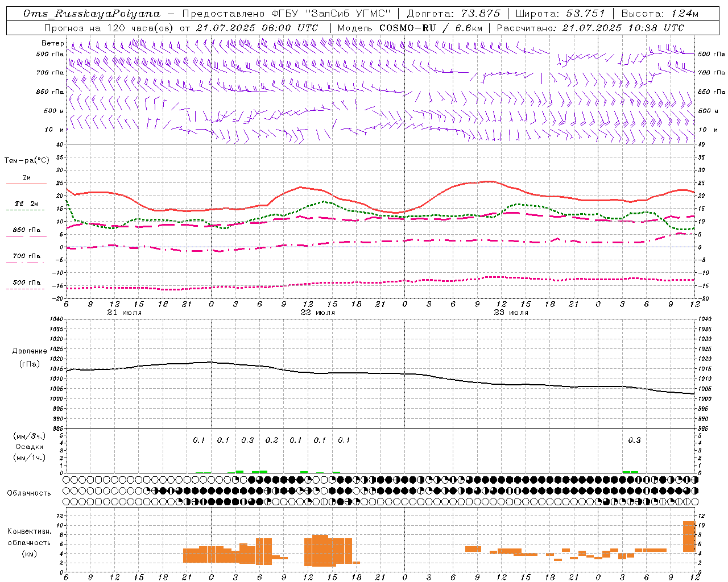Viewport: 728px width, 582px height.
Task: Click the 22 июля date label
Action: (x=317, y=313)
